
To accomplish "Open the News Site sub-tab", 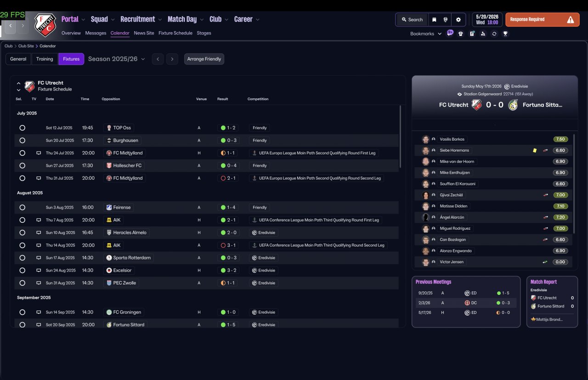I will click(144, 33).
